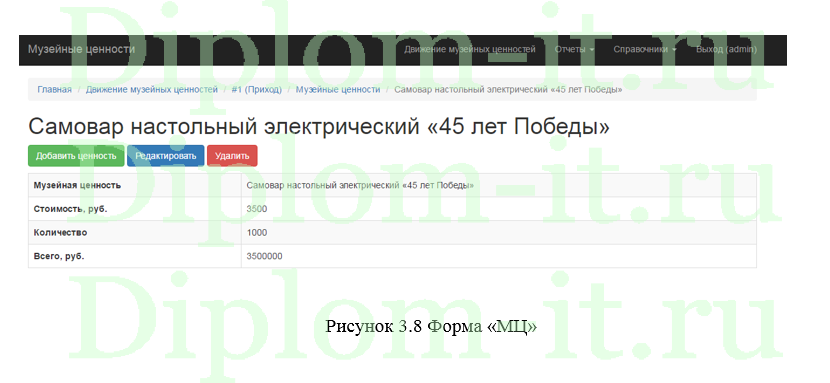Open the #1 (Приход) breadcrumb link
830x383 pixels.
[257, 90]
